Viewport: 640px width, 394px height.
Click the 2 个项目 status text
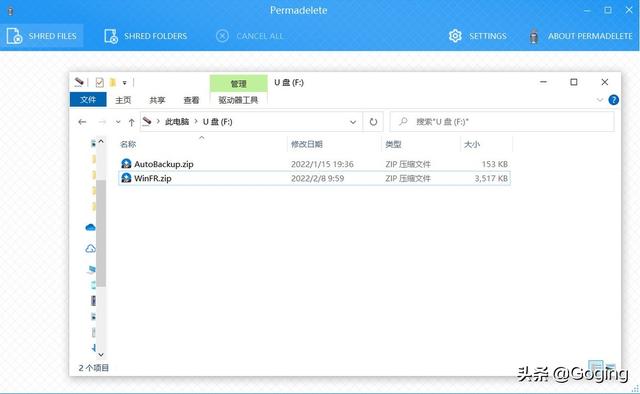pos(93,368)
